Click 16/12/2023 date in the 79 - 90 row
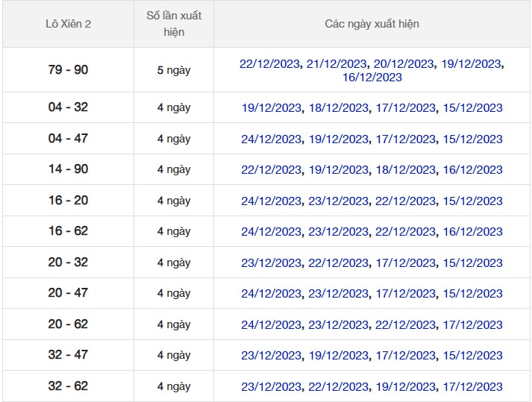This screenshot has width=532, height=402. [372, 78]
